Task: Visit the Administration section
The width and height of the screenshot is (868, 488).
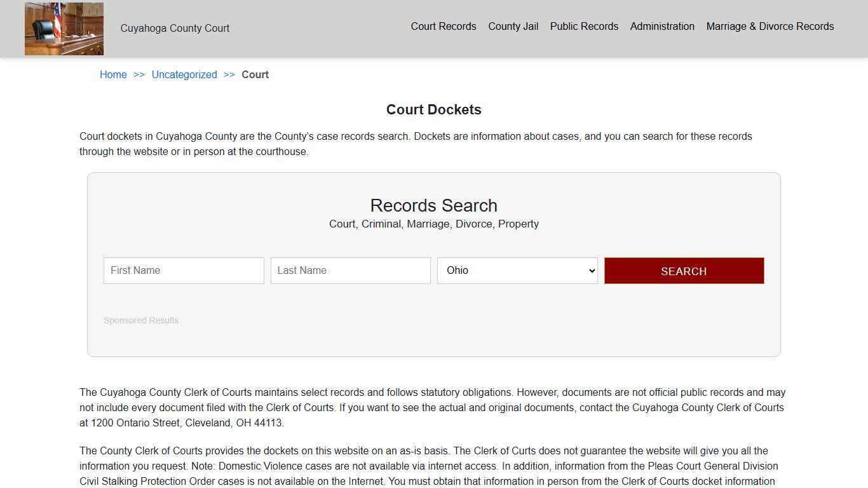Action: pos(662,26)
